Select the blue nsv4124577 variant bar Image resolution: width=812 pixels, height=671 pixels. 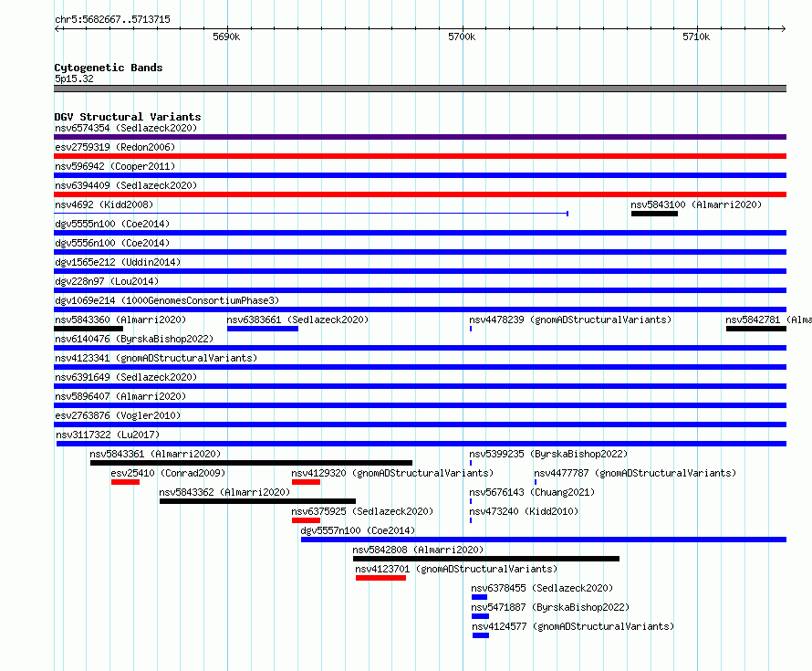[481, 635]
